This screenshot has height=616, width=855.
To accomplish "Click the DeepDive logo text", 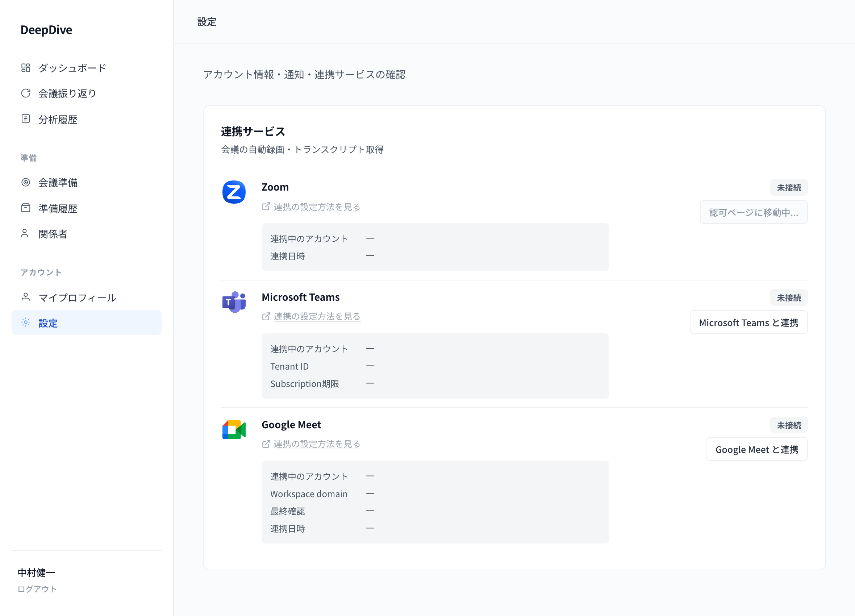I will pyautogui.click(x=46, y=30).
